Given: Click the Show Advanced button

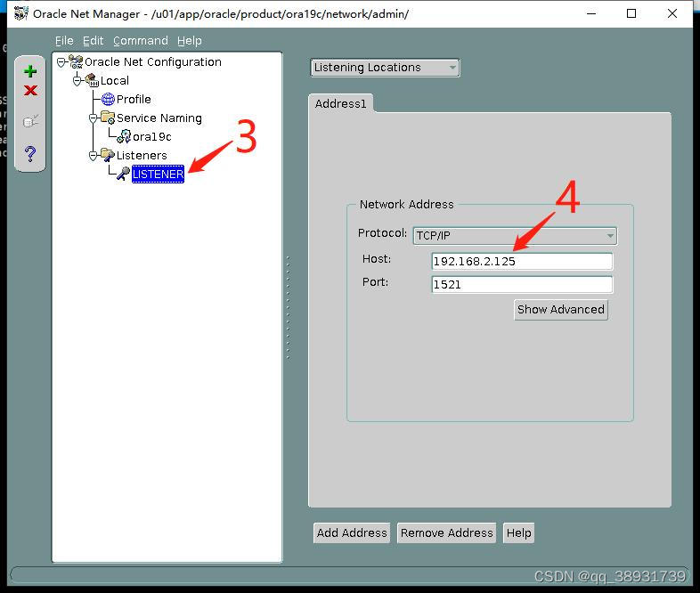Looking at the screenshot, I should tap(561, 310).
